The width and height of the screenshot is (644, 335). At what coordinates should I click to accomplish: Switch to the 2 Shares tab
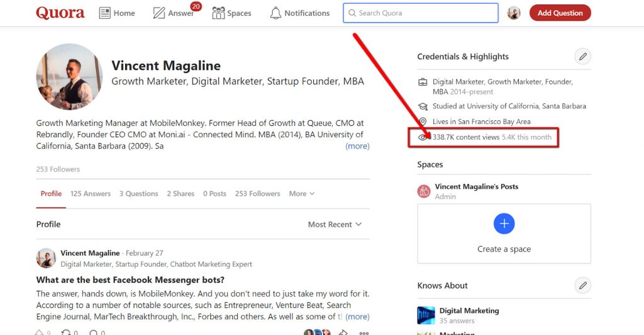pos(180,193)
